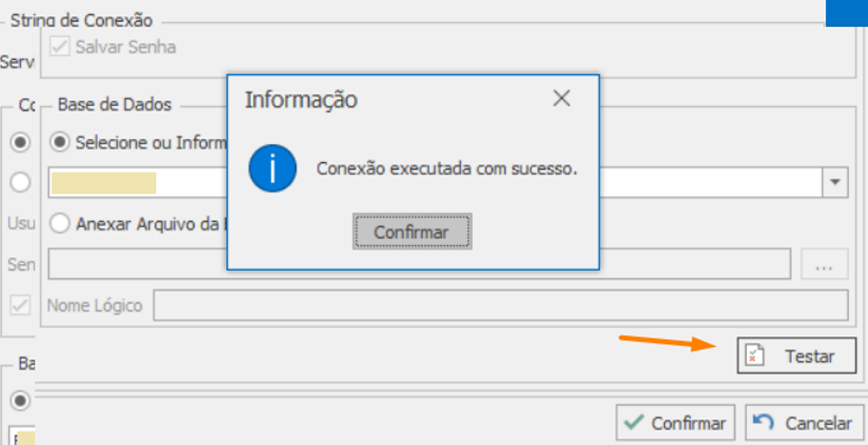Viewport: 868px width, 445px height.
Task: Click the blue info icon in the dialog
Action: coord(272,170)
